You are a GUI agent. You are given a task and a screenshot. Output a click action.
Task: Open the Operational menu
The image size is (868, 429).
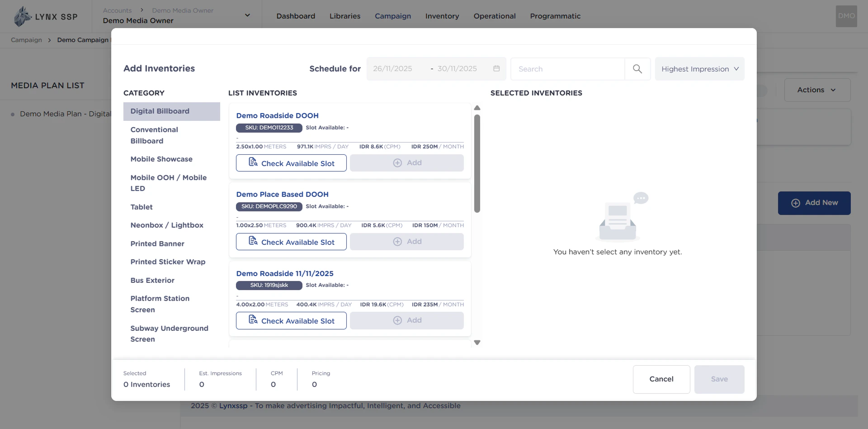coord(495,16)
